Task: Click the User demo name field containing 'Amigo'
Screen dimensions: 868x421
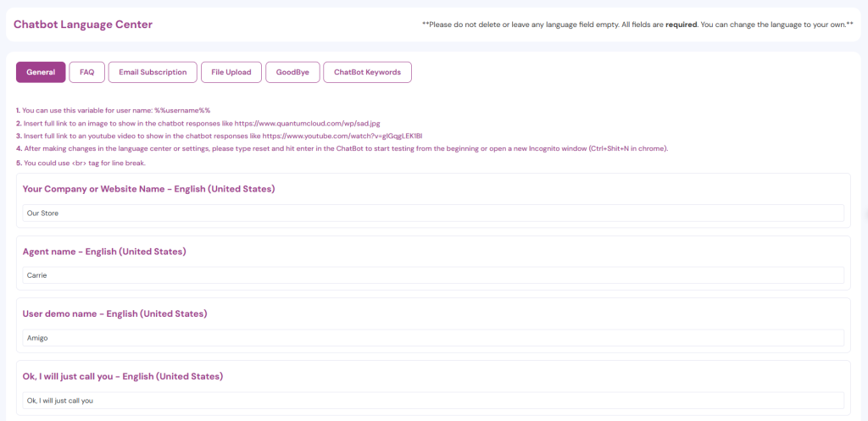Action: (x=433, y=337)
